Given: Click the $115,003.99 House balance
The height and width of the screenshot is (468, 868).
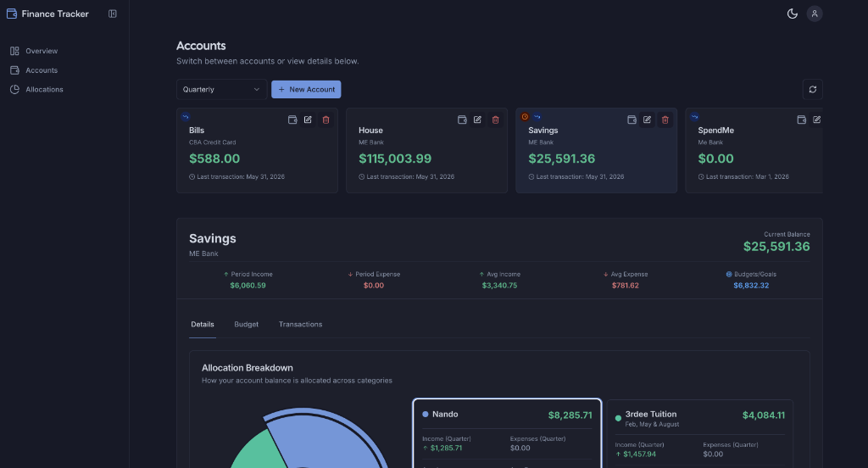Looking at the screenshot, I should coord(395,159).
